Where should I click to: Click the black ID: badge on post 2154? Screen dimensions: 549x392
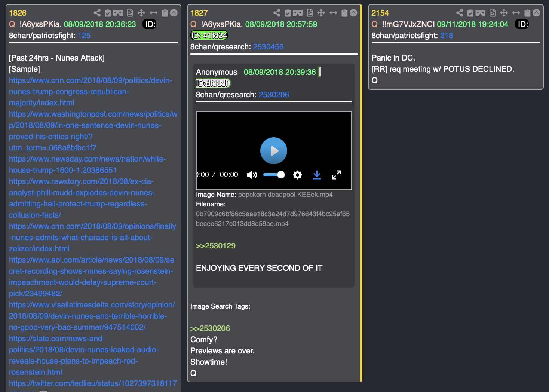click(522, 24)
